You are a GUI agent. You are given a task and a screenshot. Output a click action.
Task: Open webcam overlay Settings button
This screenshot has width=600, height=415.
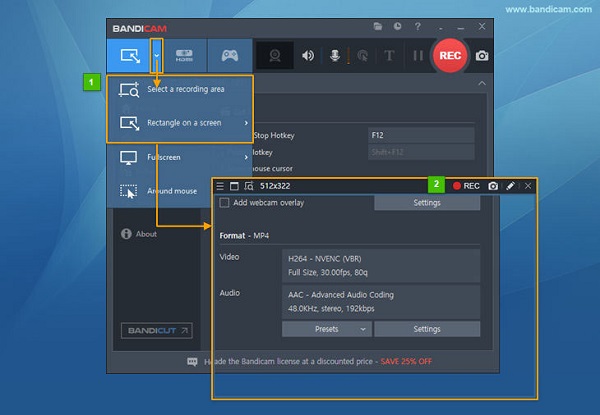[427, 203]
